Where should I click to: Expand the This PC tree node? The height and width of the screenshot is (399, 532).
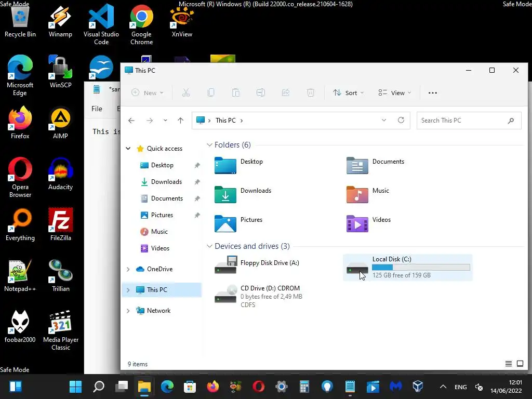tap(128, 290)
